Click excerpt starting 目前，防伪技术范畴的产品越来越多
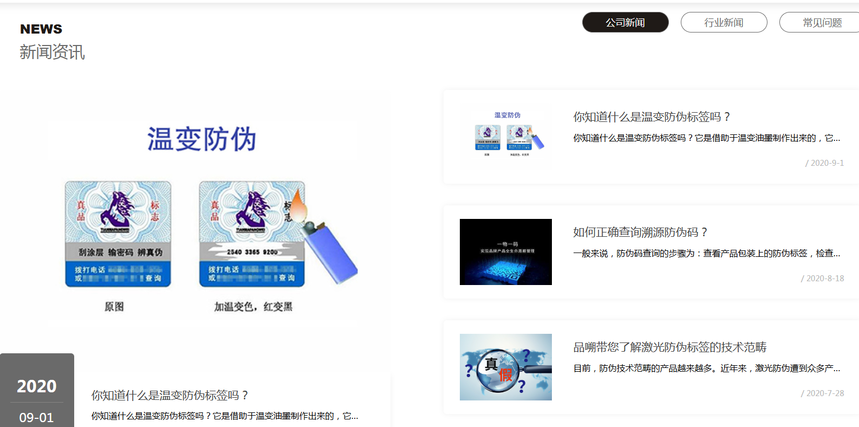Viewport: 859px width, 427px height. point(707,368)
